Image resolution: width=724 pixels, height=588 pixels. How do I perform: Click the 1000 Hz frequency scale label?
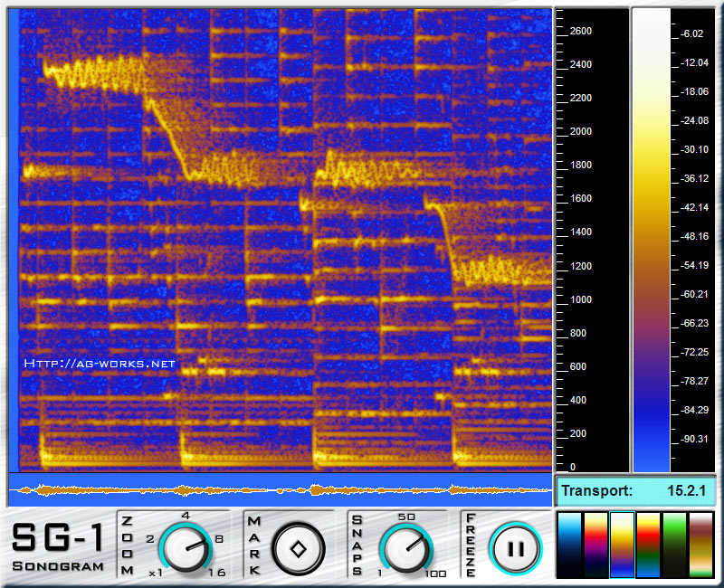pyautogui.click(x=580, y=299)
